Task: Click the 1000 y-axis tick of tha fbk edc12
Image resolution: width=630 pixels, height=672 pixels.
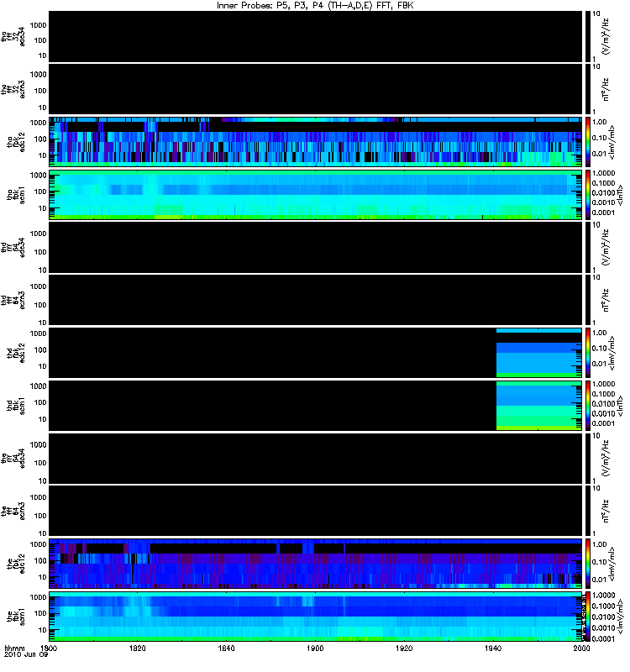Action: (x=38, y=123)
